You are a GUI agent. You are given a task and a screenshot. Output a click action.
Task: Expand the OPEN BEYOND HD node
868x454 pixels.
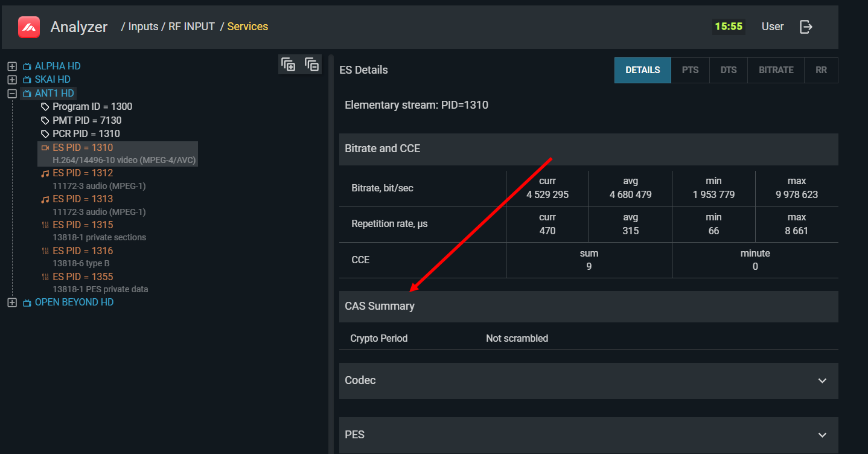(x=11, y=302)
